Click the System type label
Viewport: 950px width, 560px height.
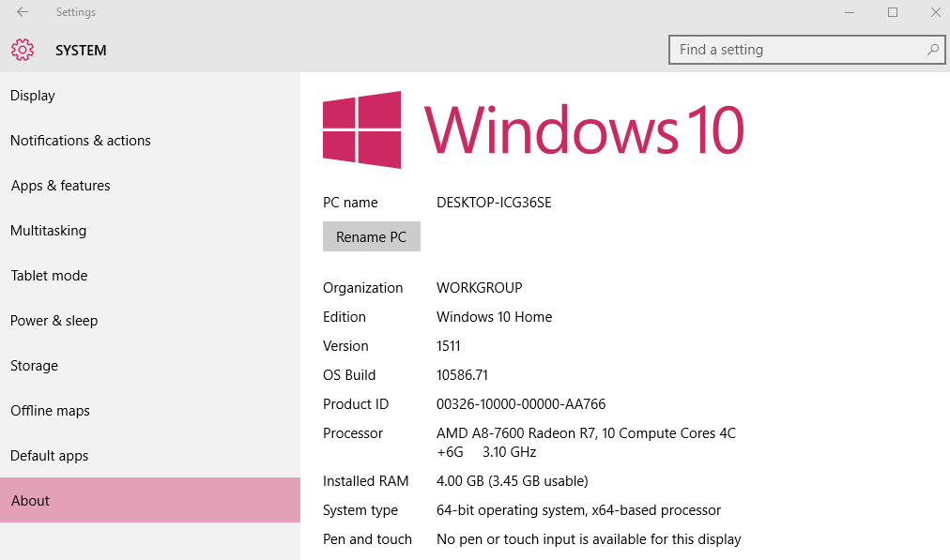(x=360, y=510)
